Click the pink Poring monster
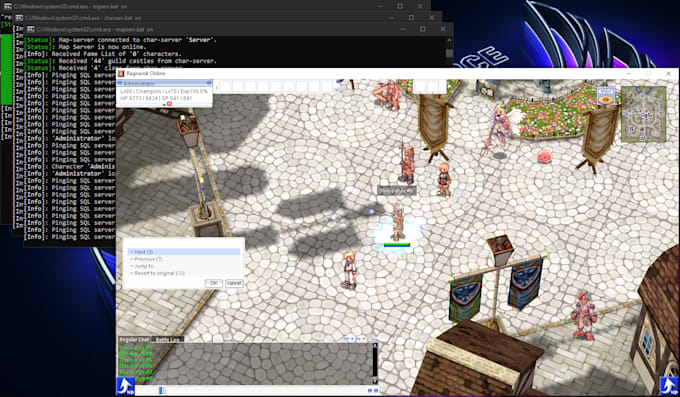Image resolution: width=680 pixels, height=397 pixels. [x=545, y=156]
